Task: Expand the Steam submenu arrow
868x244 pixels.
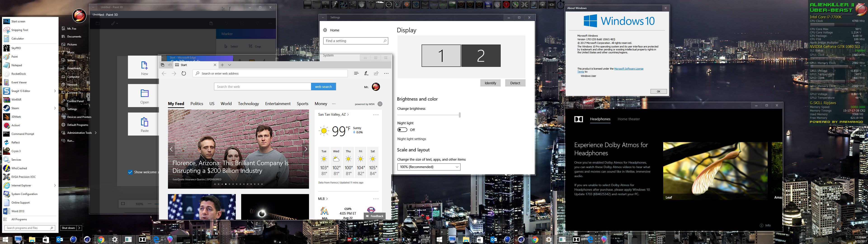Action: point(55,108)
